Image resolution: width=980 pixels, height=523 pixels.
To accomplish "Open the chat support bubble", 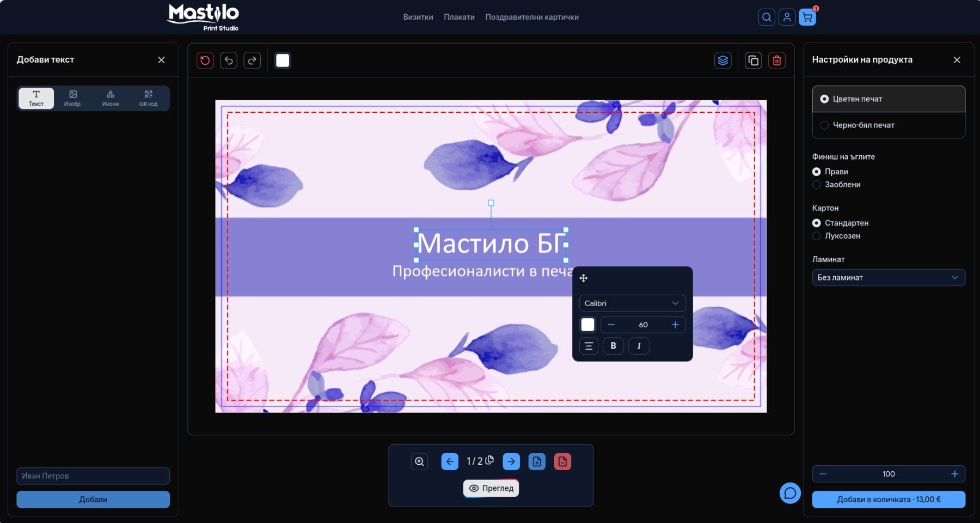I will tap(790, 494).
